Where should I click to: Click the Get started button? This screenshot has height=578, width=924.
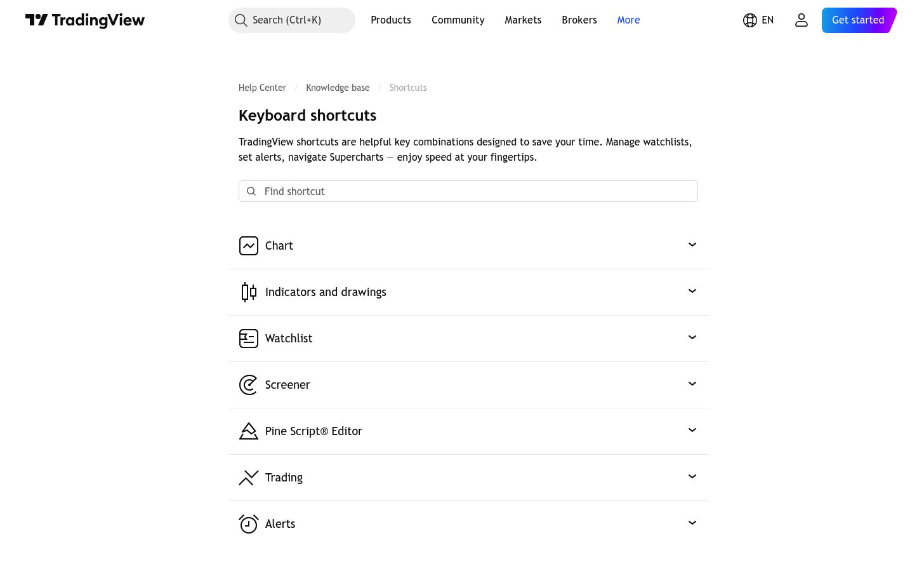859,20
